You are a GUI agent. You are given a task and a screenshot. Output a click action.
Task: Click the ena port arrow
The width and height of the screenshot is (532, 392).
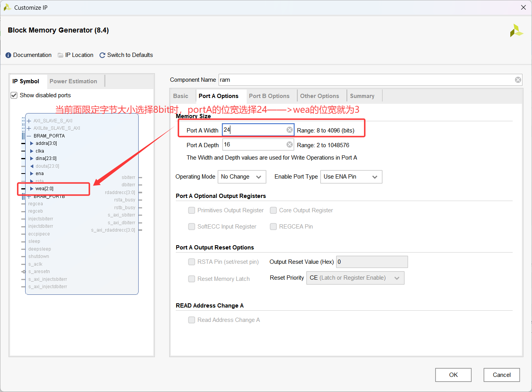coord(32,174)
